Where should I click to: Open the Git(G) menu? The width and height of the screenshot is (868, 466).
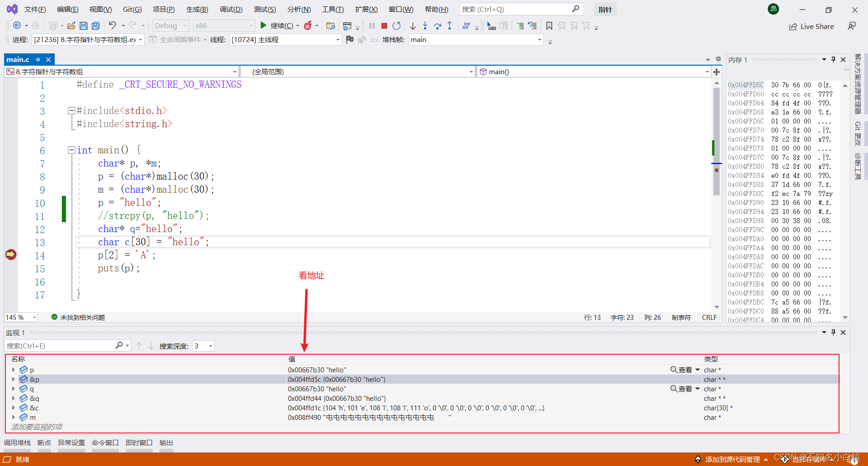pyautogui.click(x=132, y=10)
